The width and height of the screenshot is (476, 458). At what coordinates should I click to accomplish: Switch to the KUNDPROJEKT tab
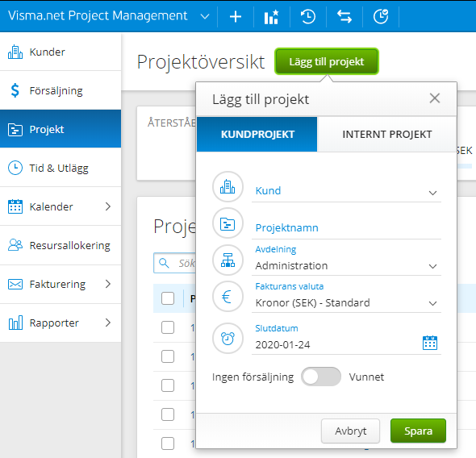coord(257,134)
